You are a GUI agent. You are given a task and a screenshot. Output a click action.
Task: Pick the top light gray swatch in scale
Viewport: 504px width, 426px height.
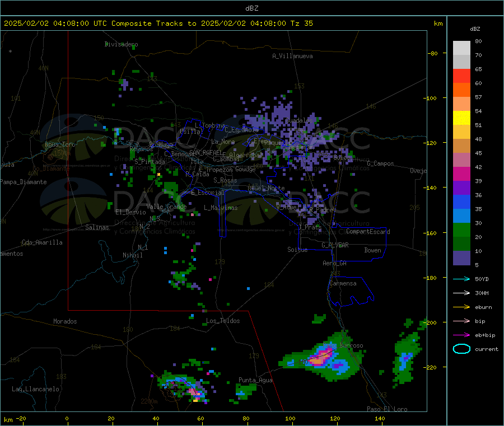(461, 48)
